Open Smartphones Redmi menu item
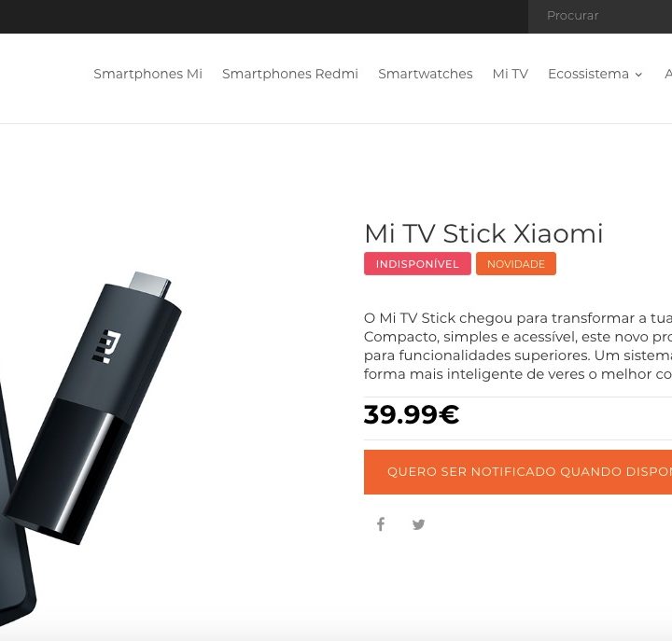 pos(290,74)
